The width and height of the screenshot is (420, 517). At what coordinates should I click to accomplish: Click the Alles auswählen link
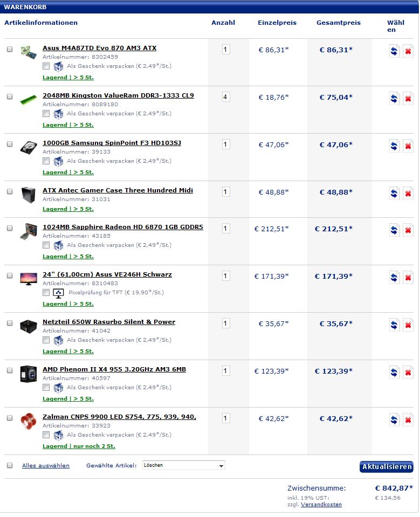coord(46,466)
